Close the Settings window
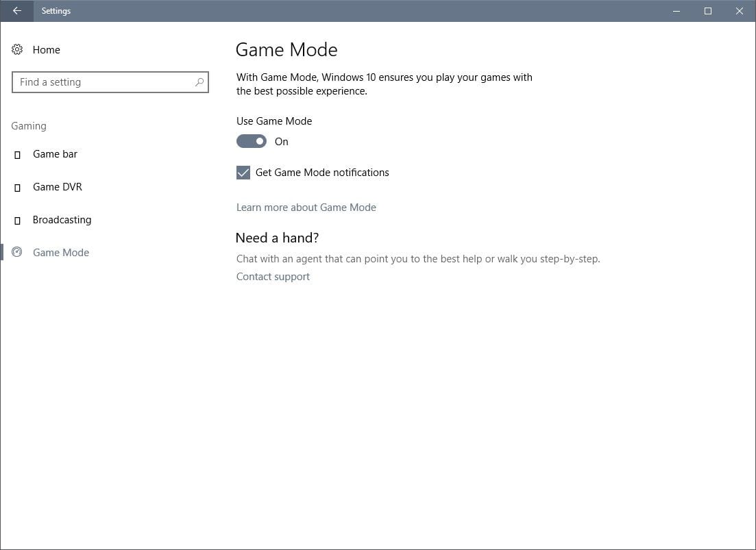Viewport: 756px width, 550px height. (739, 10)
